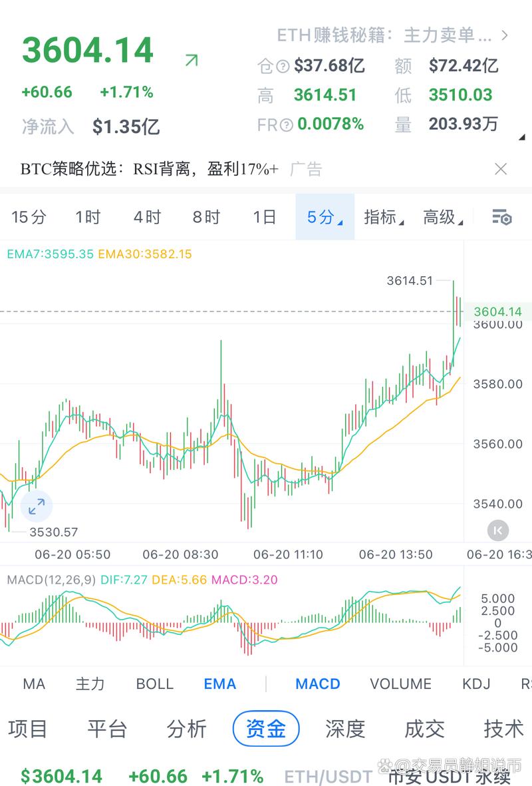
Task: Switch to the 分析 tab
Action: [186, 728]
